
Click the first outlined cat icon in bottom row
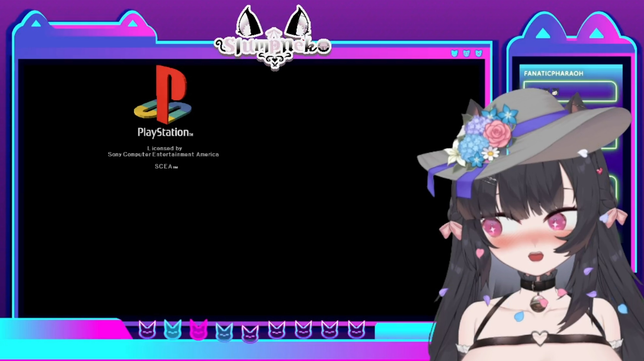147,330
